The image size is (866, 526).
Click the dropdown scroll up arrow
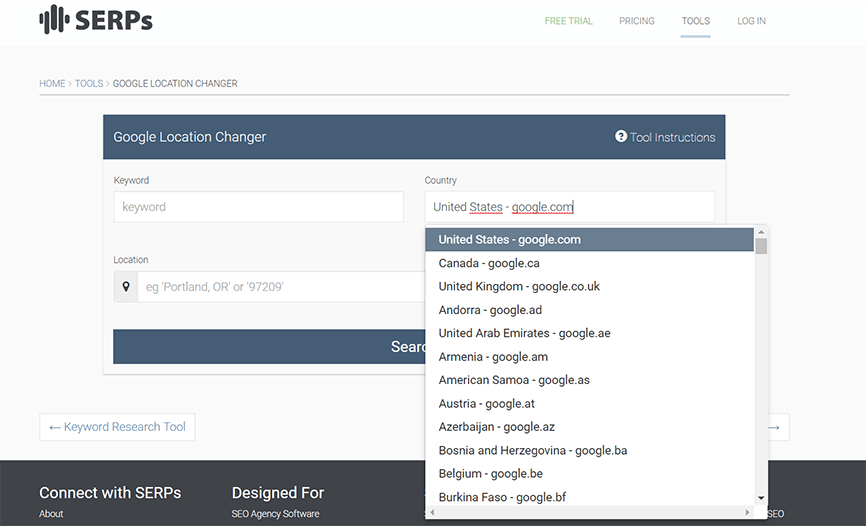point(761,232)
